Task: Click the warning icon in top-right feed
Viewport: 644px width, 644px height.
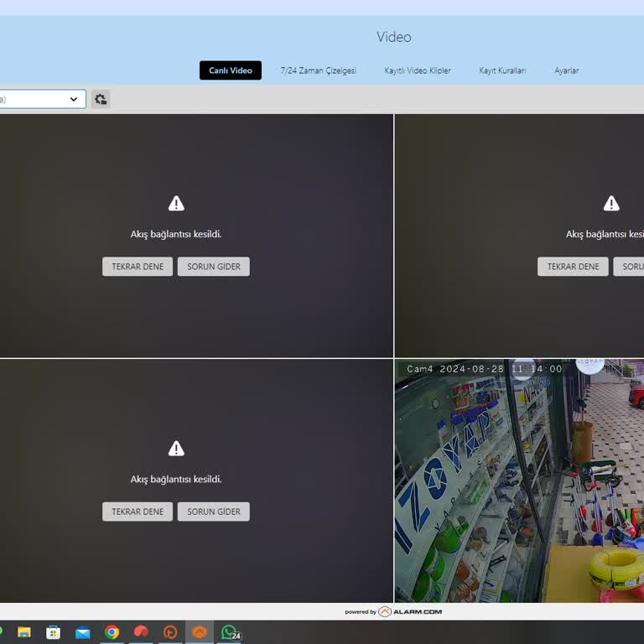Action: click(611, 203)
